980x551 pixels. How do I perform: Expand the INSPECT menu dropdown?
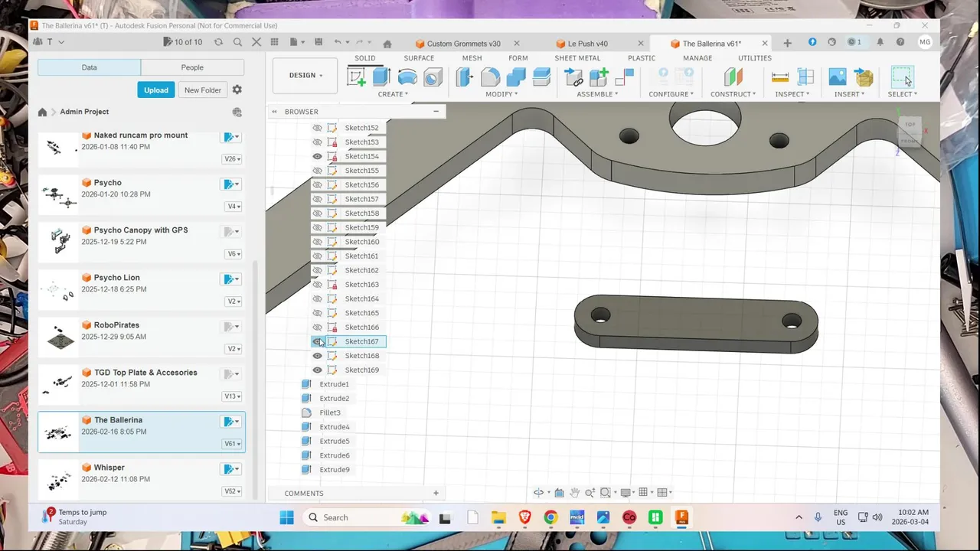point(792,94)
